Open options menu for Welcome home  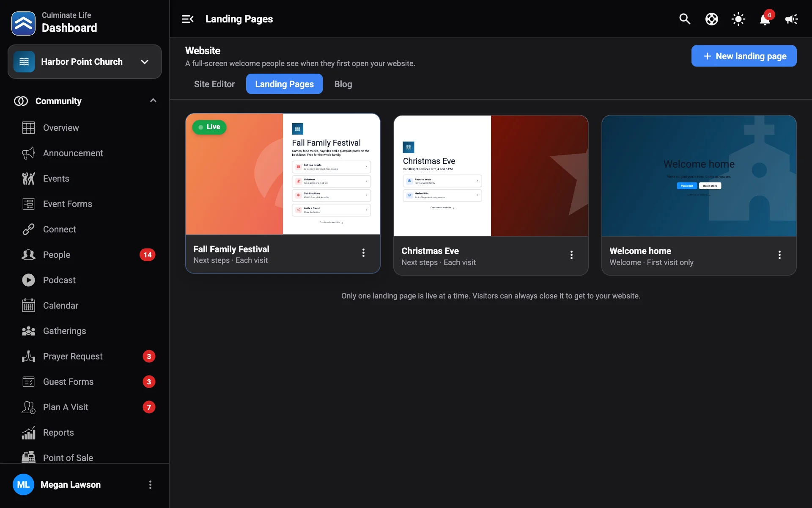[x=779, y=255]
